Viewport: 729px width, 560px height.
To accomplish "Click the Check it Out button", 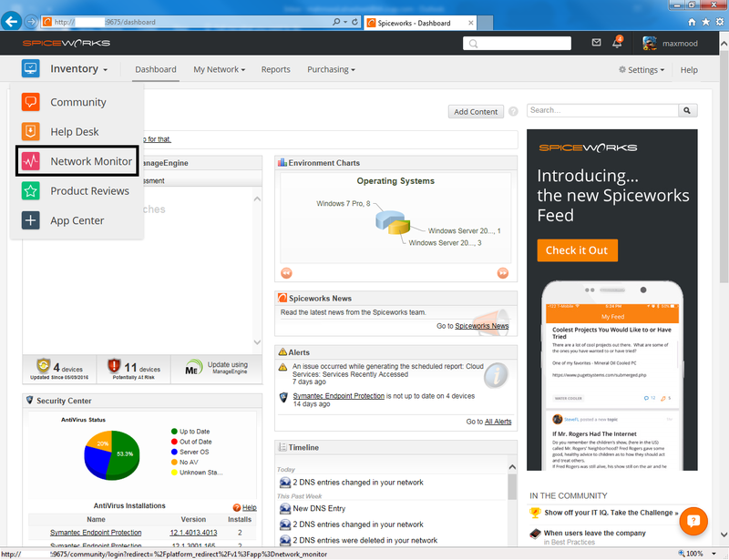I will [x=577, y=249].
